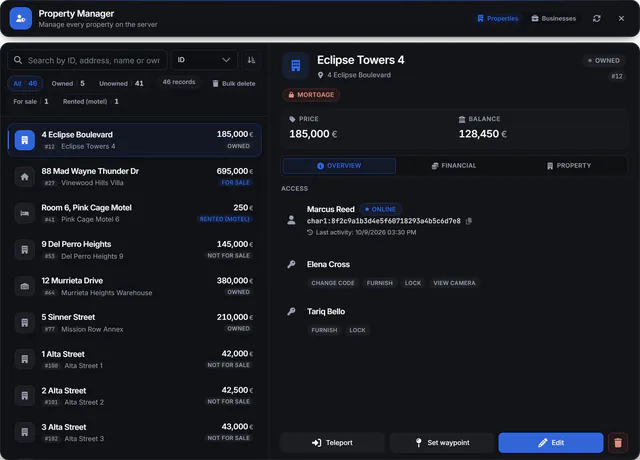The image size is (640, 460).
Task: Click the 46 records count label
Action: click(x=179, y=82)
